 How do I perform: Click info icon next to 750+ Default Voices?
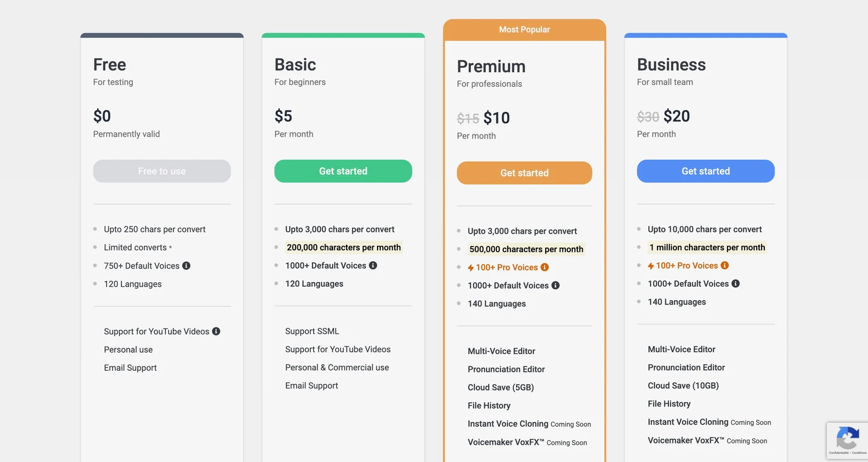[x=186, y=265]
